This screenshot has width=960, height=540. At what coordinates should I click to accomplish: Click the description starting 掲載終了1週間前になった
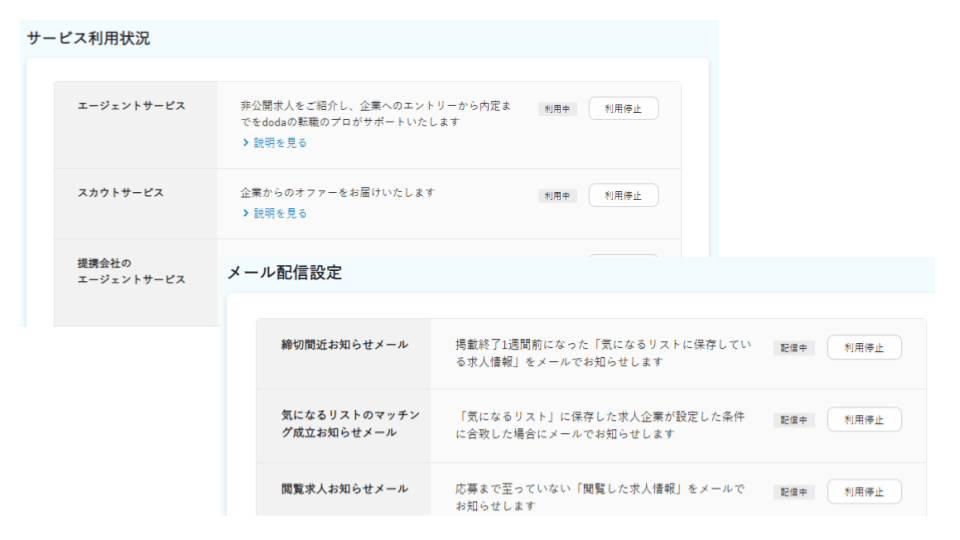[603, 353]
